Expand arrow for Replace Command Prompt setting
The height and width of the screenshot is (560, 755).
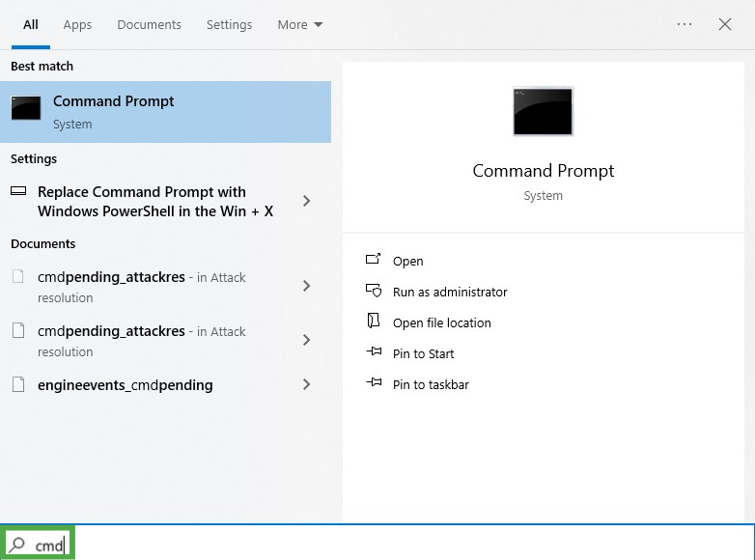(x=306, y=201)
